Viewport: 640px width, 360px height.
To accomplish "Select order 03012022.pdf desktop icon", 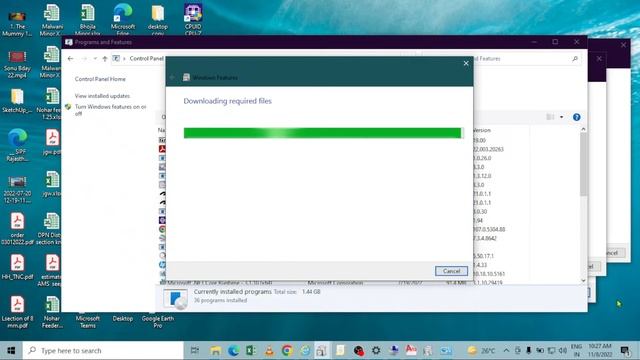I will coord(17,229).
